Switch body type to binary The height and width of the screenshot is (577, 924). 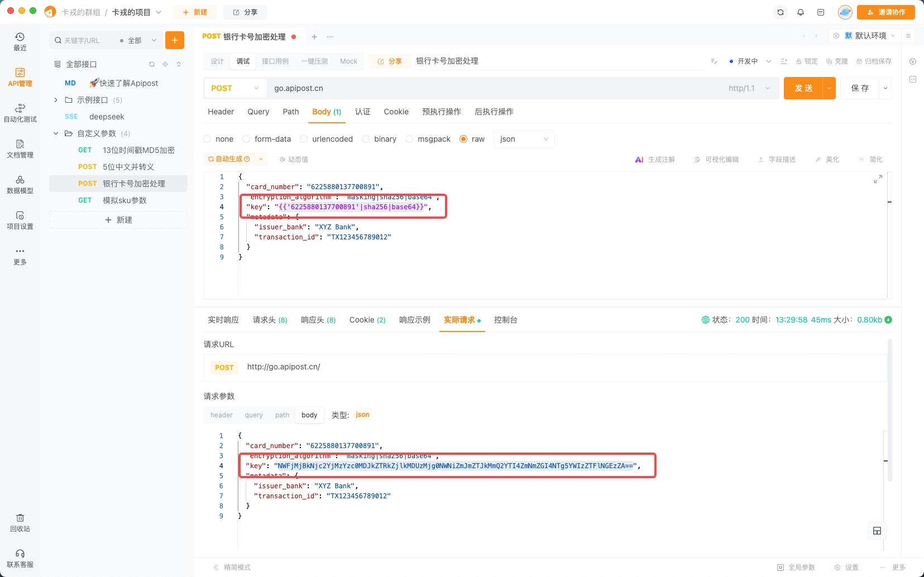(x=367, y=139)
